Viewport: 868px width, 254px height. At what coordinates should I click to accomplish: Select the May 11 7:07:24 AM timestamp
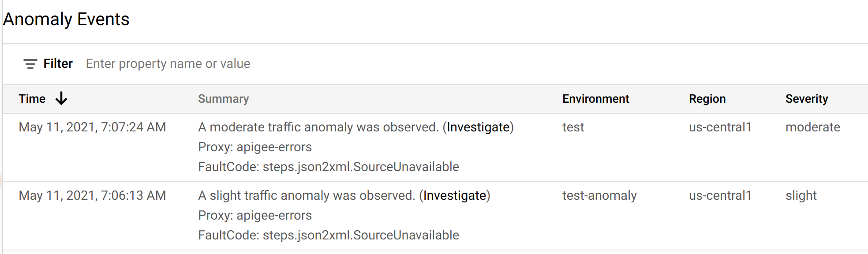(x=93, y=127)
